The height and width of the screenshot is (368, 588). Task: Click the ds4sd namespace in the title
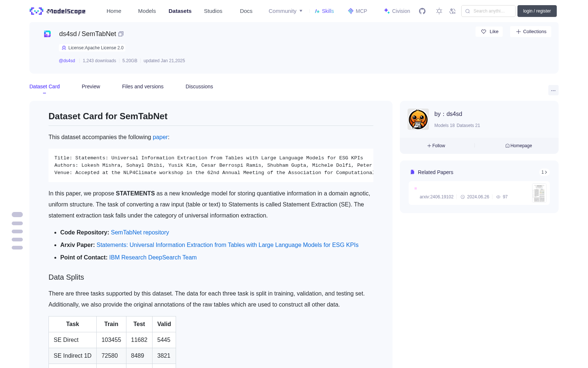[68, 34]
